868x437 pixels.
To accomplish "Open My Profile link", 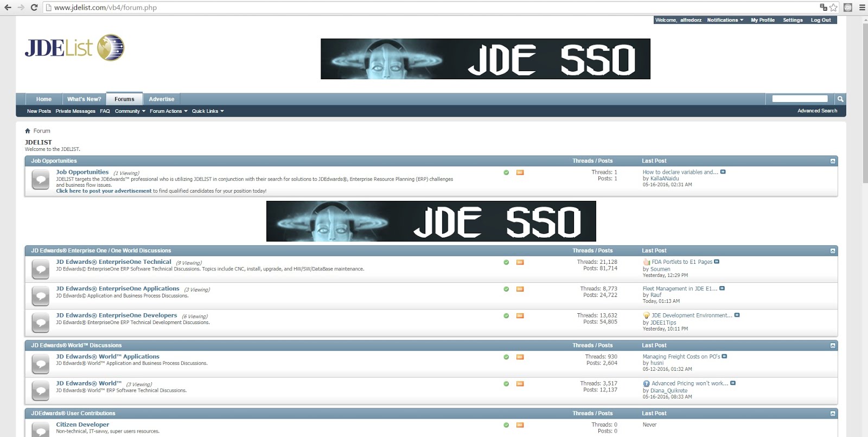I will (763, 20).
